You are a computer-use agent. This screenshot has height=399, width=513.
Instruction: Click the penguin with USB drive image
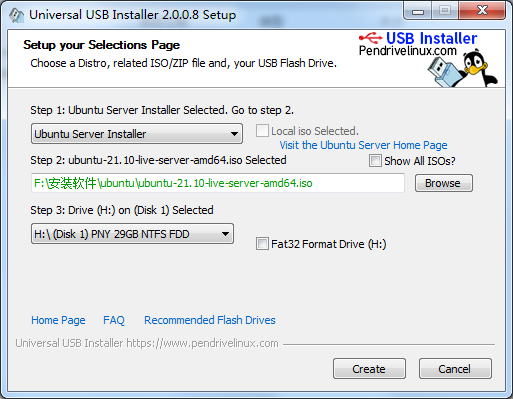[463, 69]
